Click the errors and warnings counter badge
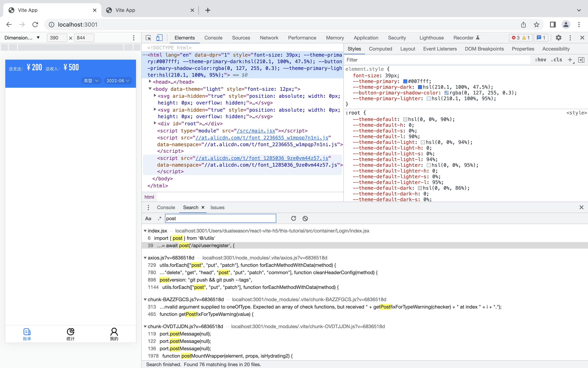Screen dimensions: 588x368 (x=520, y=38)
